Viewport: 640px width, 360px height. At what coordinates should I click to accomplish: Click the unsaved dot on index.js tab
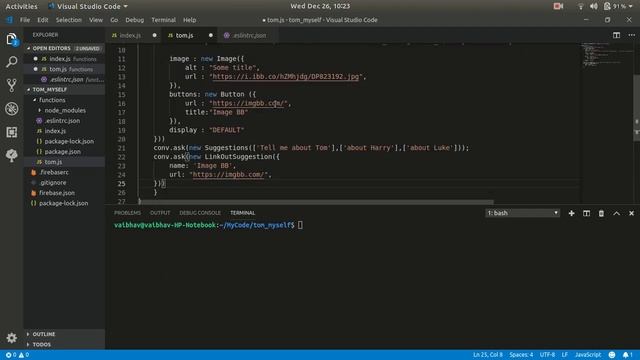[x=154, y=35]
